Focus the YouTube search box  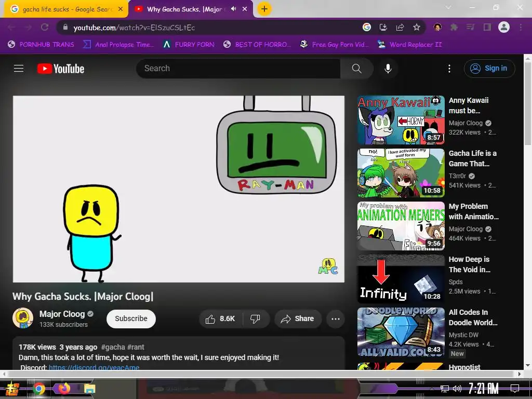pyautogui.click(x=238, y=69)
